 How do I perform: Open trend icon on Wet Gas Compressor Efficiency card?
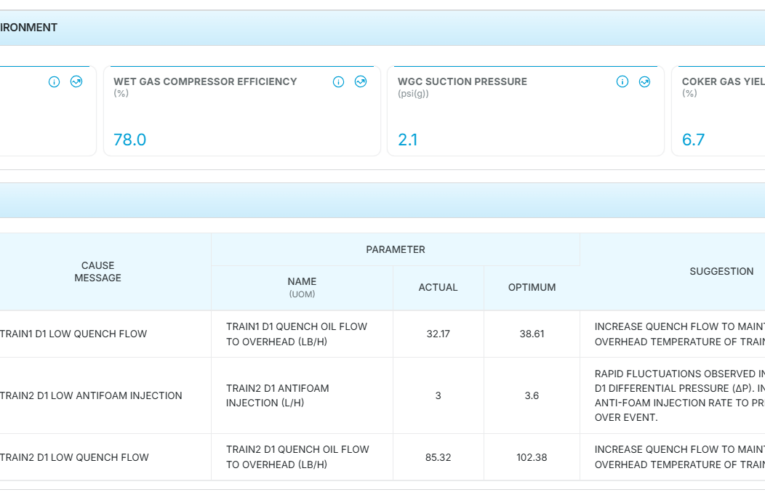click(x=361, y=81)
